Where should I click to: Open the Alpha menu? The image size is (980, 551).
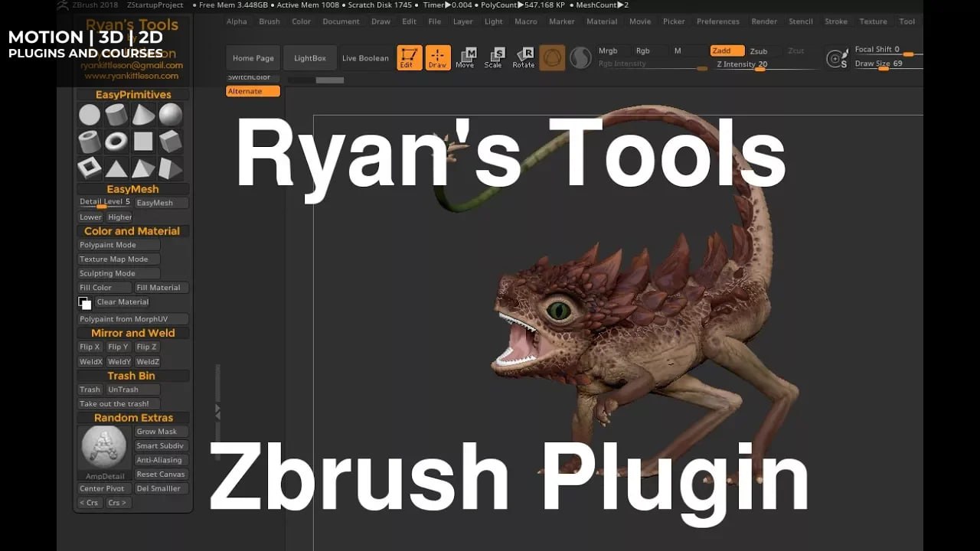237,21
